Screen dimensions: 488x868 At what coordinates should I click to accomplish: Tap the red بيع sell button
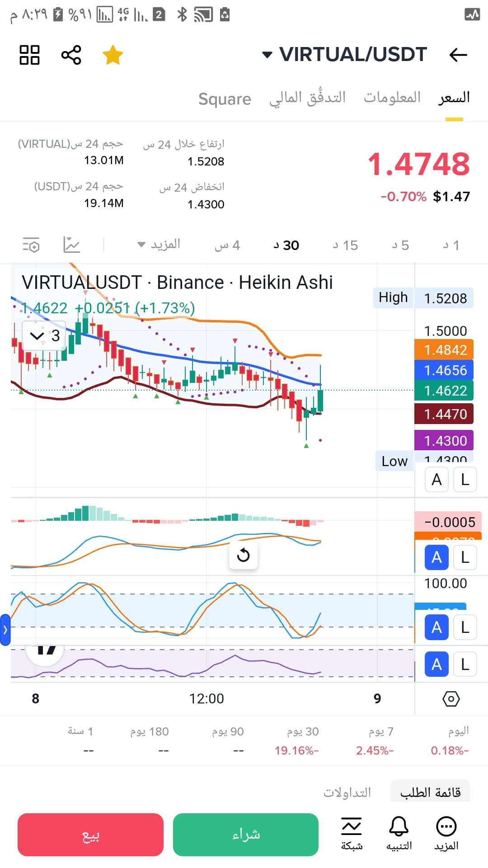[90, 835]
